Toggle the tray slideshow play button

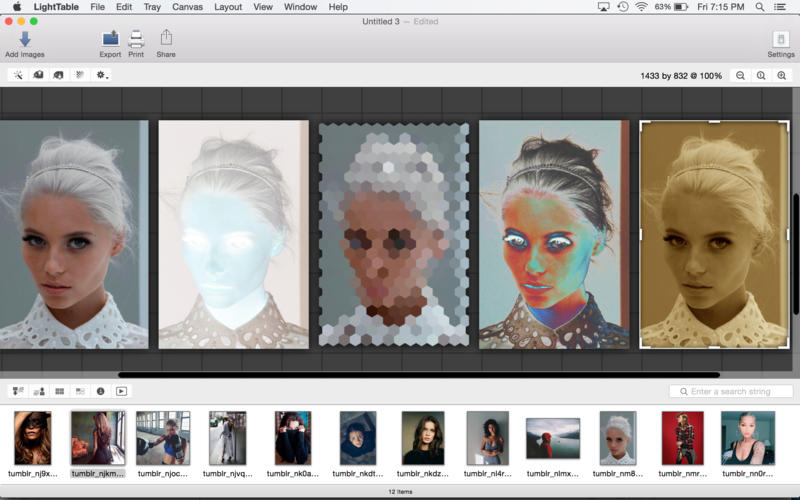click(122, 391)
